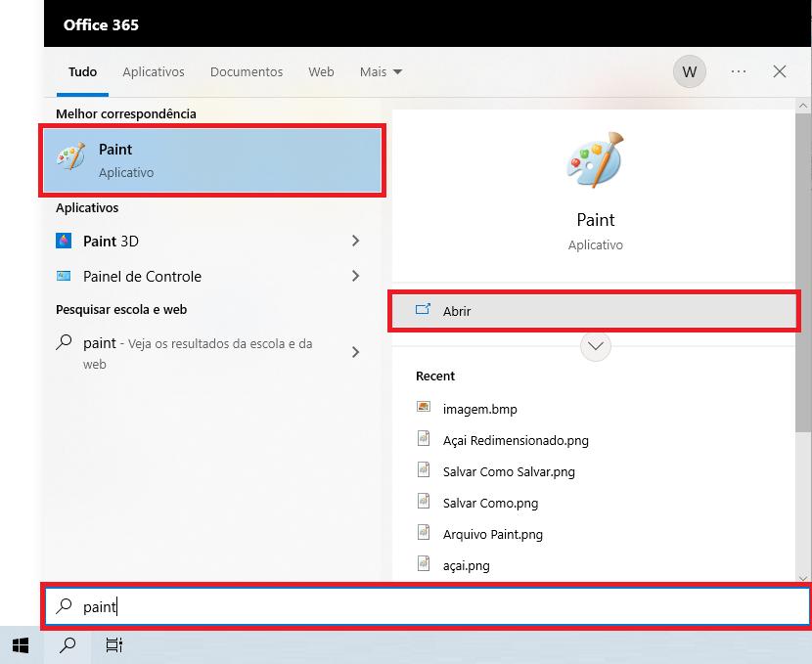Click the search box containing paint

coord(428,606)
